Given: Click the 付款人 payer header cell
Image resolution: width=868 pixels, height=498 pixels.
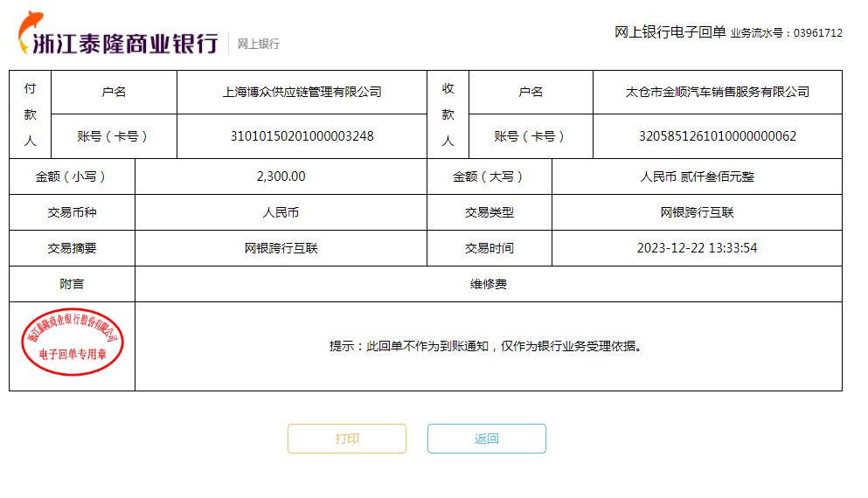Looking at the screenshot, I should pyautogui.click(x=31, y=114).
